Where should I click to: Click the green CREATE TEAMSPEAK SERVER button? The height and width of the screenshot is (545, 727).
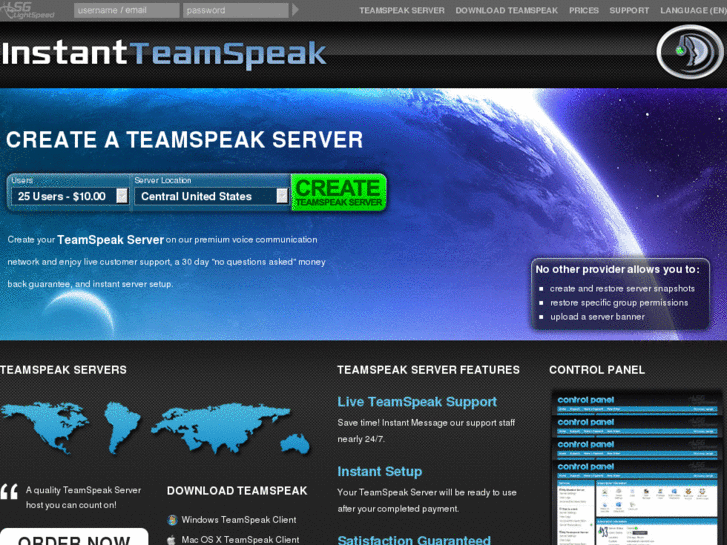point(339,192)
